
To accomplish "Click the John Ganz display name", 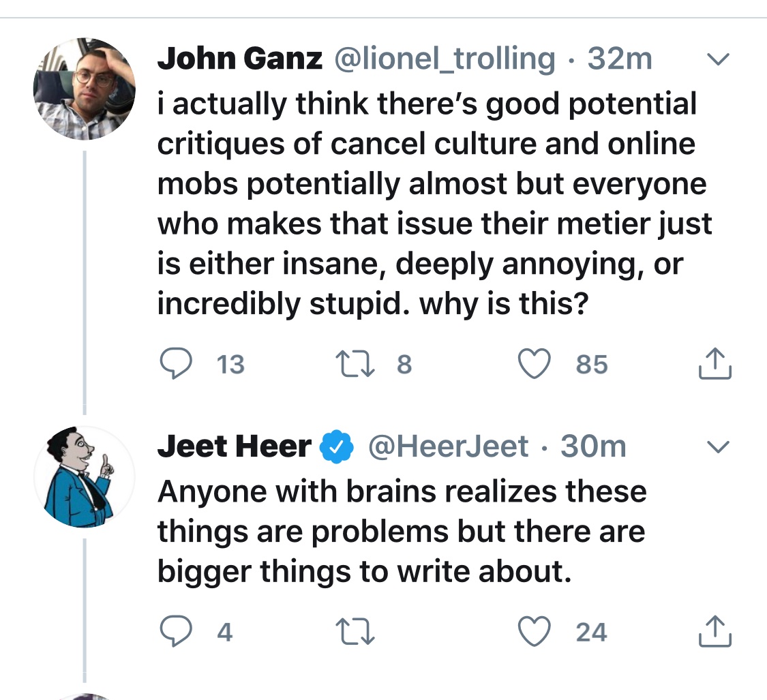I will (x=240, y=60).
